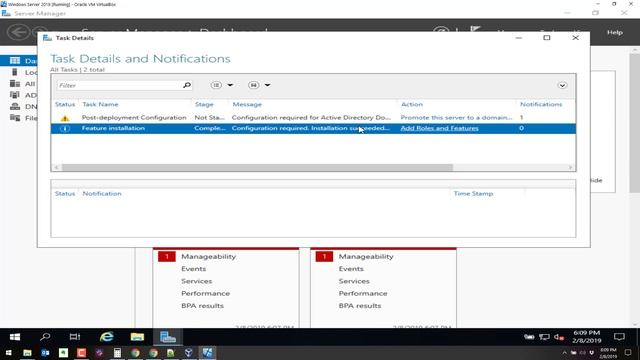
Task: Click in the Filter text field
Action: [x=119, y=85]
